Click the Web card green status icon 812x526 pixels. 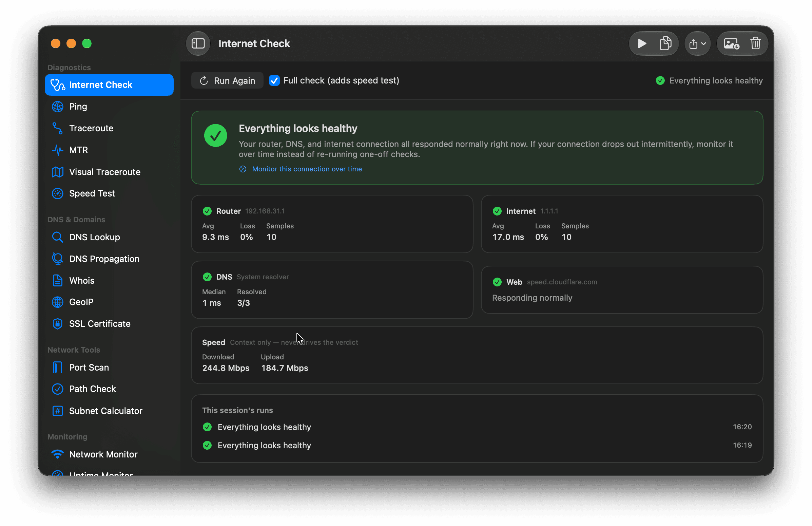click(x=497, y=282)
